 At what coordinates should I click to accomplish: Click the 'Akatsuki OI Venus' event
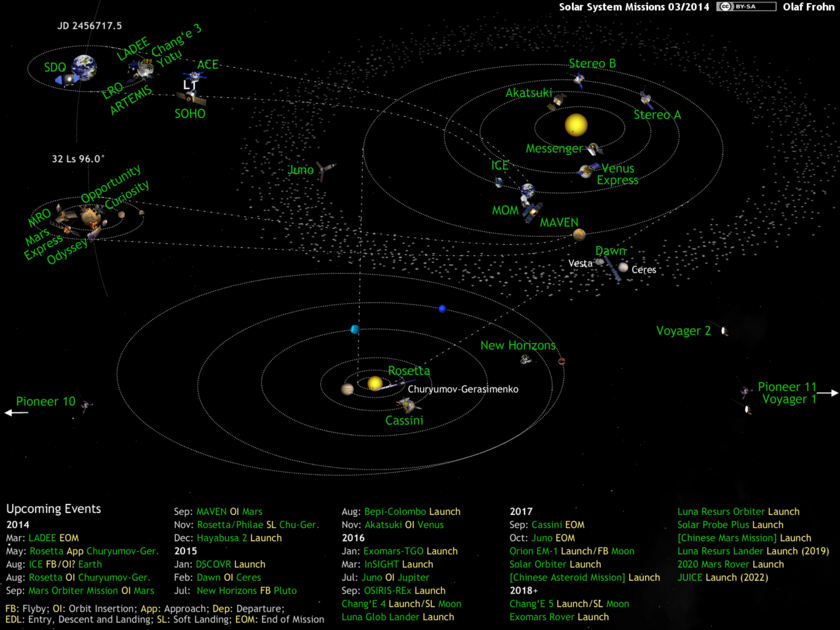pos(404,524)
